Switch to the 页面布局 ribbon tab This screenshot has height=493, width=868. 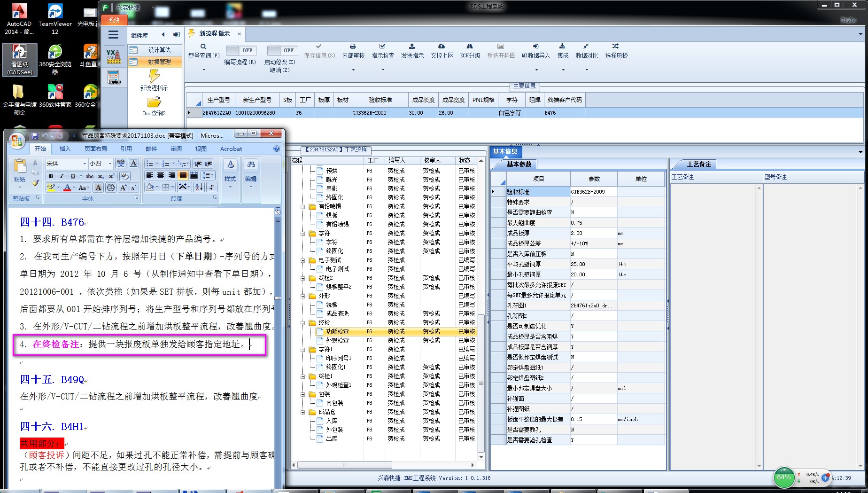[96, 149]
